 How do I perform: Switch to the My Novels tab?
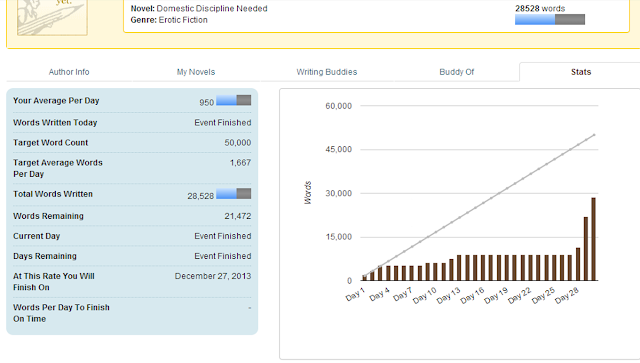pyautogui.click(x=196, y=72)
